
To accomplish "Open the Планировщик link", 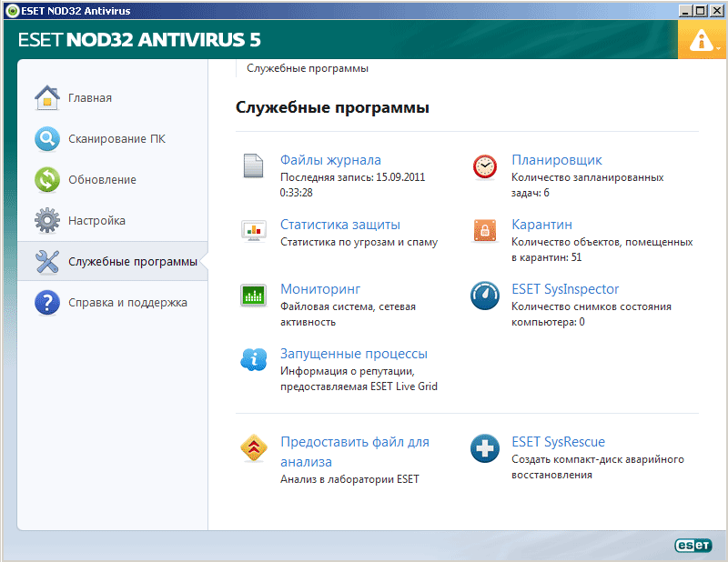I will [x=557, y=160].
